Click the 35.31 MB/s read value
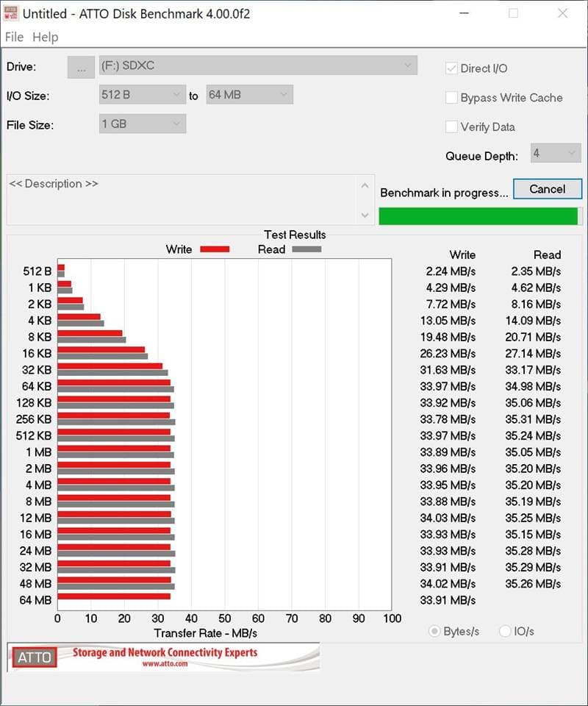The height and width of the screenshot is (706, 588). (x=533, y=419)
